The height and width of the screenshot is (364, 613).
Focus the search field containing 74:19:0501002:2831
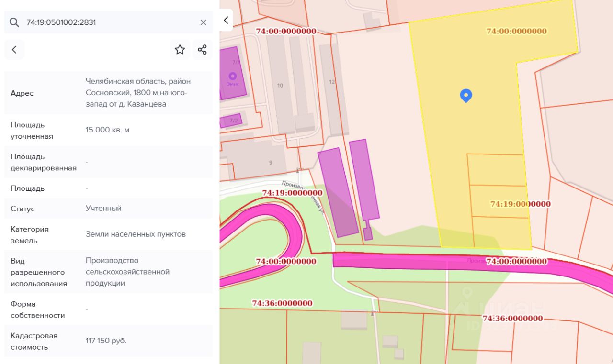click(110, 22)
